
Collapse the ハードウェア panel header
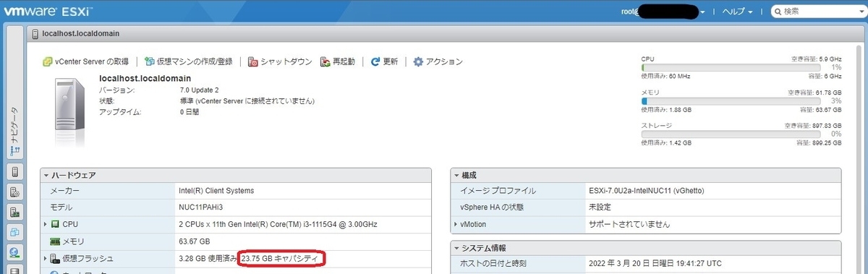pos(236,175)
